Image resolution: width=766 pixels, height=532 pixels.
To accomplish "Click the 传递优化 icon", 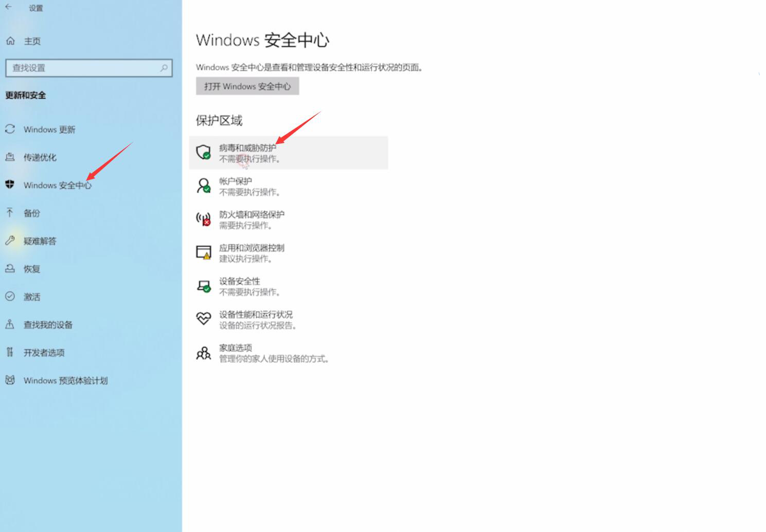I will (x=10, y=157).
